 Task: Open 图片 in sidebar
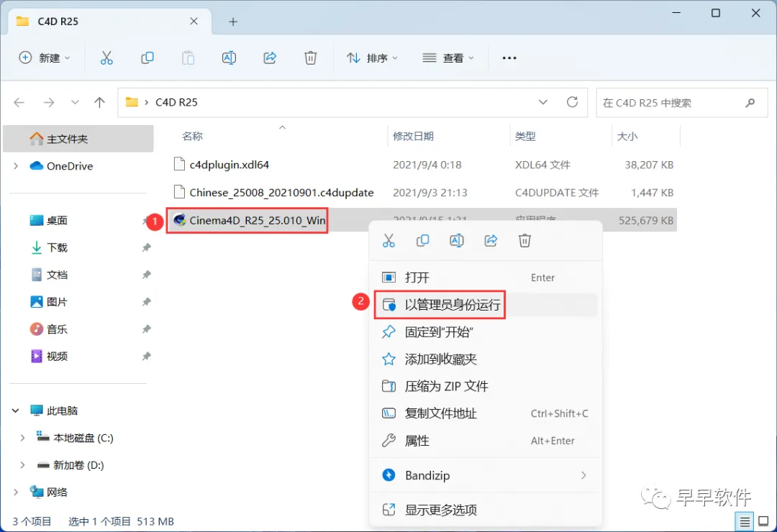[x=49, y=302]
